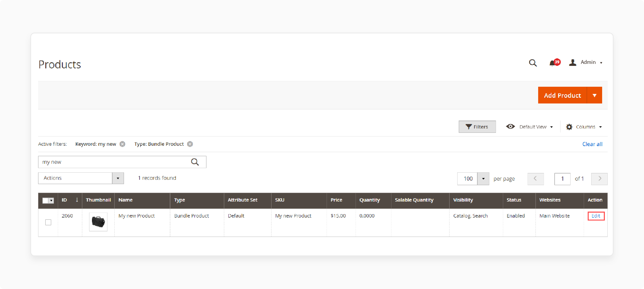Expand the Add Product dropdown arrow
Image resolution: width=644 pixels, height=289 pixels.
tap(595, 95)
